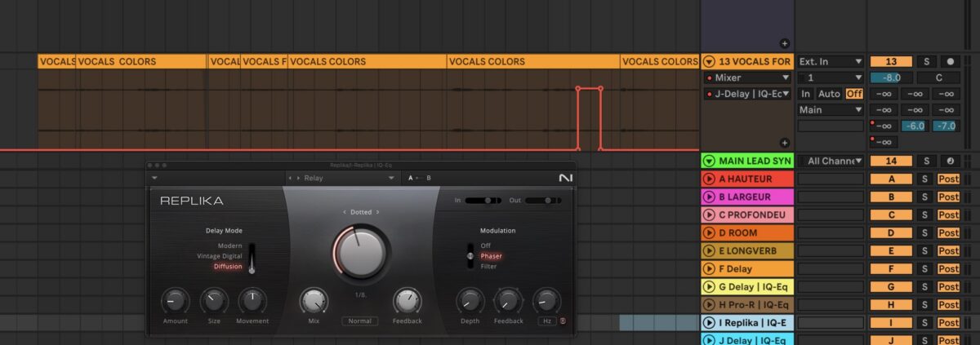Adjust the Out level slider in Replika
The width and height of the screenshot is (980, 345).
[x=542, y=200]
